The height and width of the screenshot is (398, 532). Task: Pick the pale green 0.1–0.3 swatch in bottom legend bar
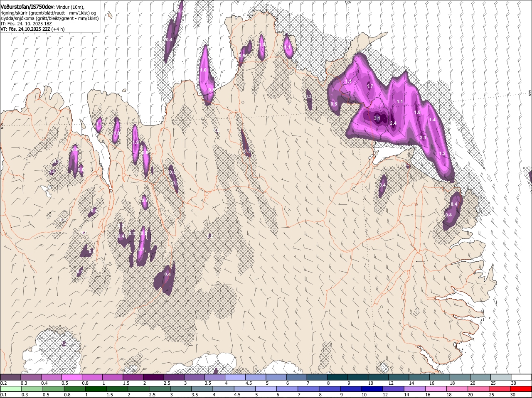pos(11,389)
